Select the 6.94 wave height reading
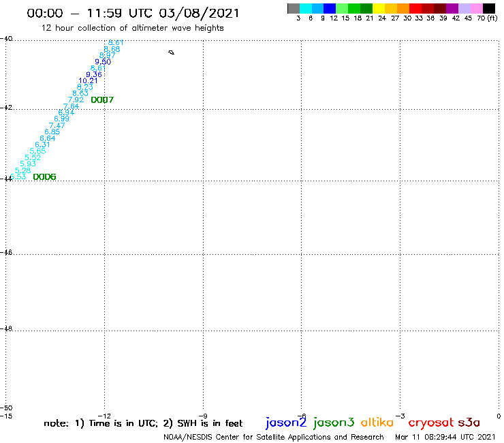504x443 pixels. 66,112
